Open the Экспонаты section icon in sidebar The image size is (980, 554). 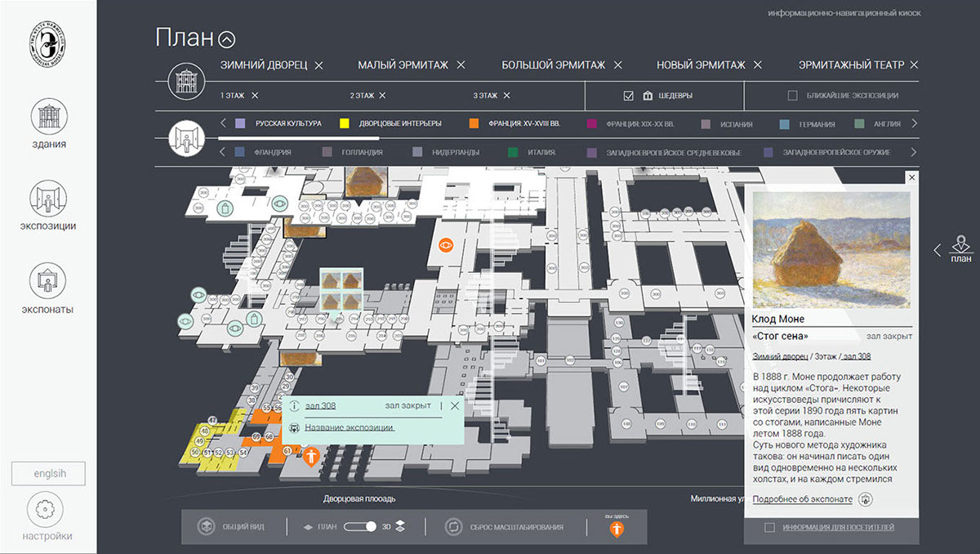49,281
